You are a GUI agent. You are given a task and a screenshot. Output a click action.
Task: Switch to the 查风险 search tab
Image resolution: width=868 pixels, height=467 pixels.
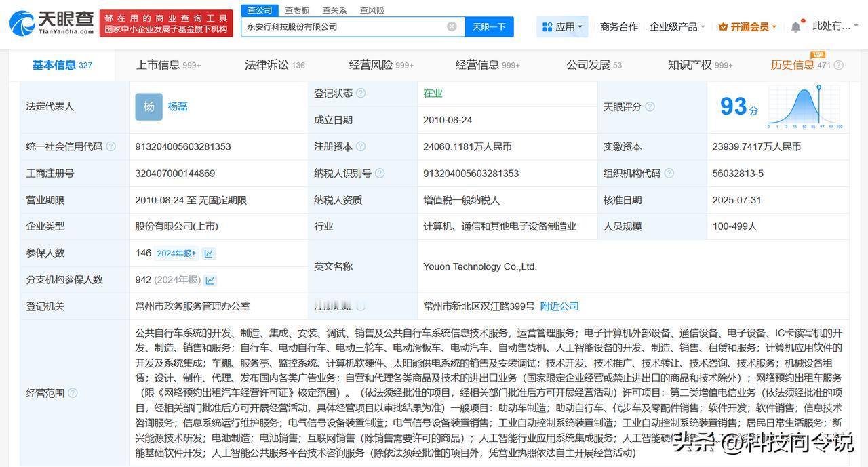tap(372, 10)
